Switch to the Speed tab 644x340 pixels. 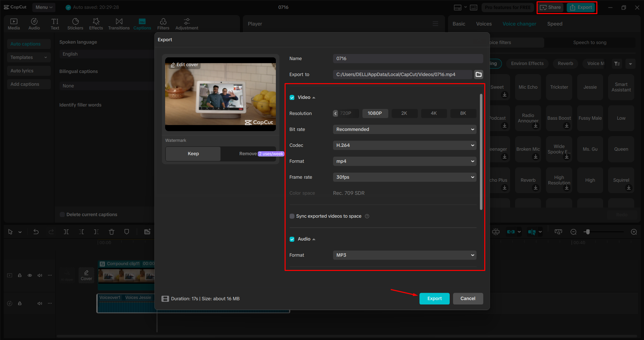click(554, 24)
